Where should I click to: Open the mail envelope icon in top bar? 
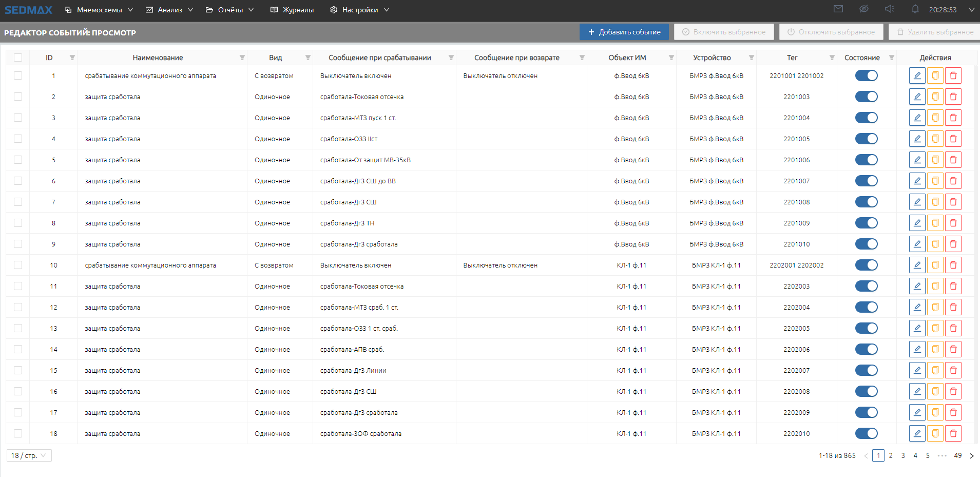[838, 9]
